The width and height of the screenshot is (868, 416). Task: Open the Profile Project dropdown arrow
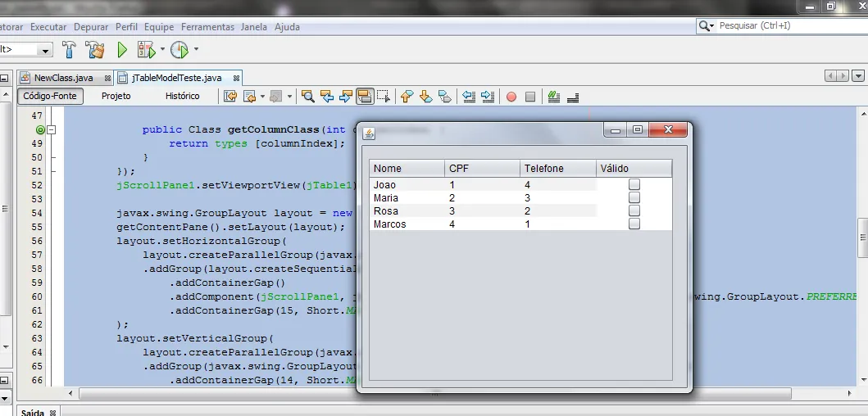point(196,50)
